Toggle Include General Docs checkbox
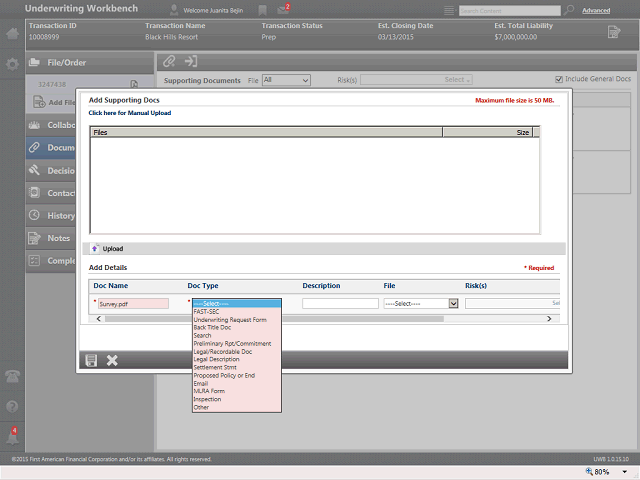The height and width of the screenshot is (480, 640). (x=559, y=79)
